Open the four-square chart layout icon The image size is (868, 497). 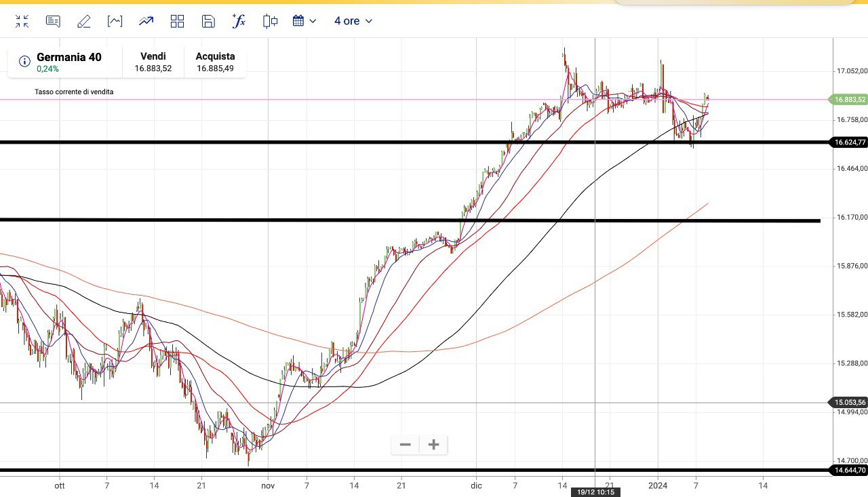tap(178, 21)
